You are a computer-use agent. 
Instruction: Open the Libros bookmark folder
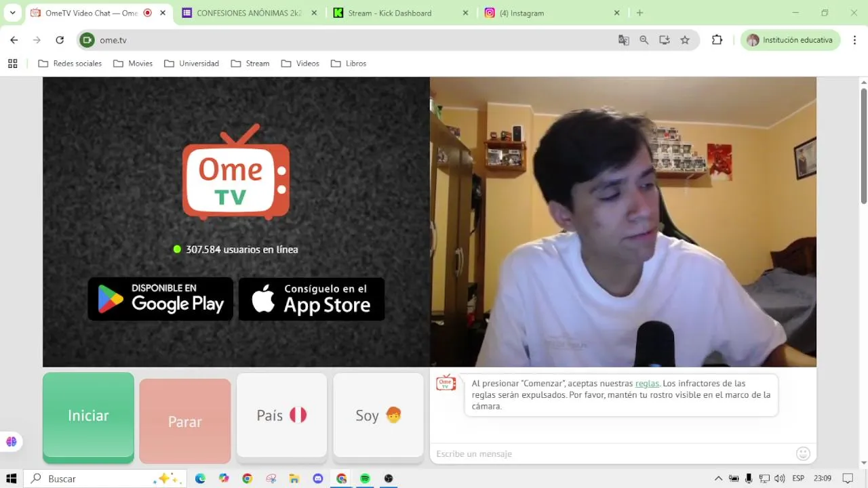click(x=349, y=64)
